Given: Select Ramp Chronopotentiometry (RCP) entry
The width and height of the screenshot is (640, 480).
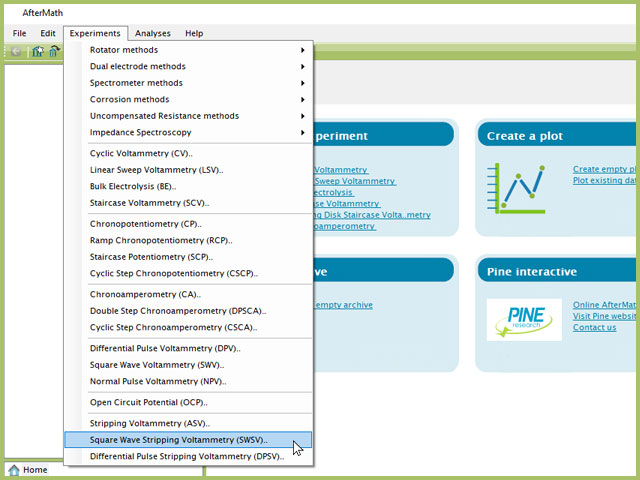Looking at the screenshot, I should click(189, 241).
